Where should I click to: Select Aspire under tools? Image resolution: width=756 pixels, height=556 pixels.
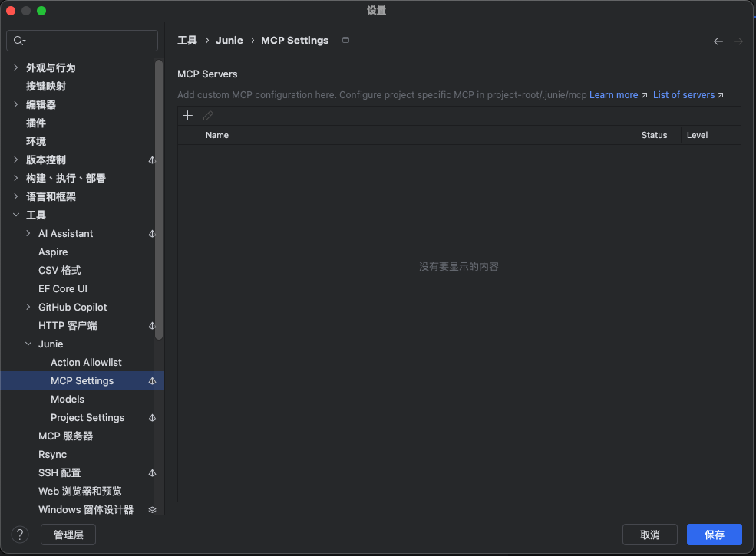click(53, 252)
